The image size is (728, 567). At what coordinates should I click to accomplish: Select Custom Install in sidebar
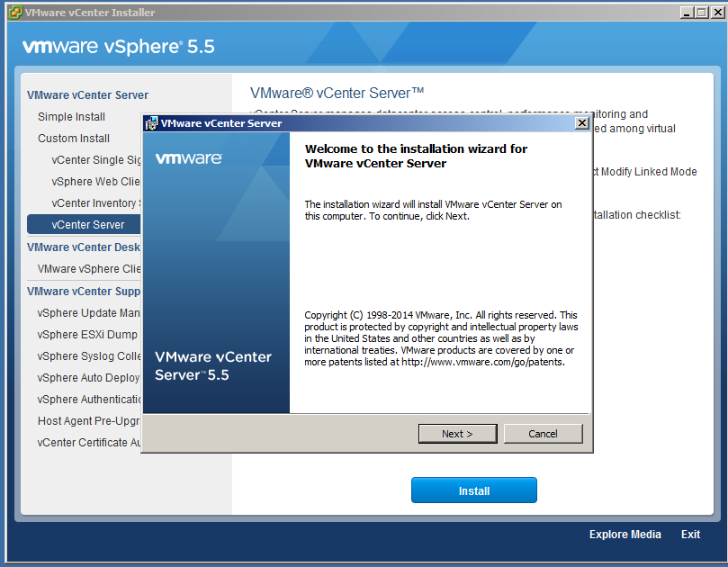(74, 139)
